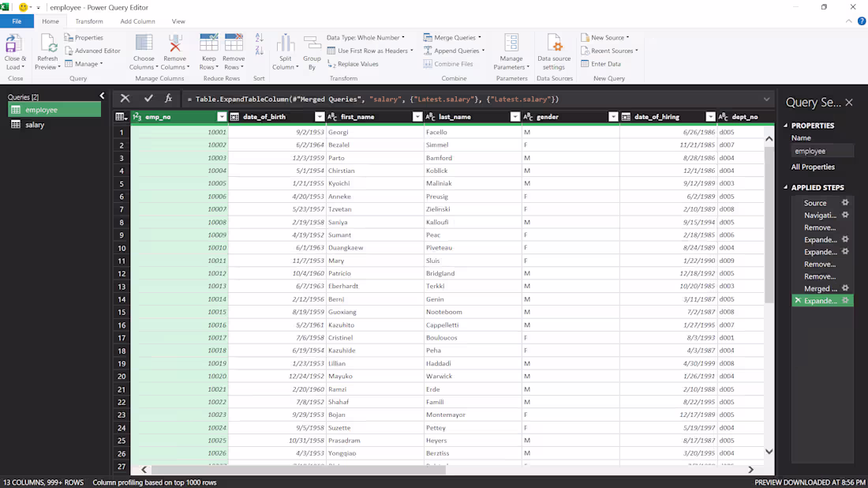
Task: Cancel formula edit with the X icon
Action: [x=125, y=99]
